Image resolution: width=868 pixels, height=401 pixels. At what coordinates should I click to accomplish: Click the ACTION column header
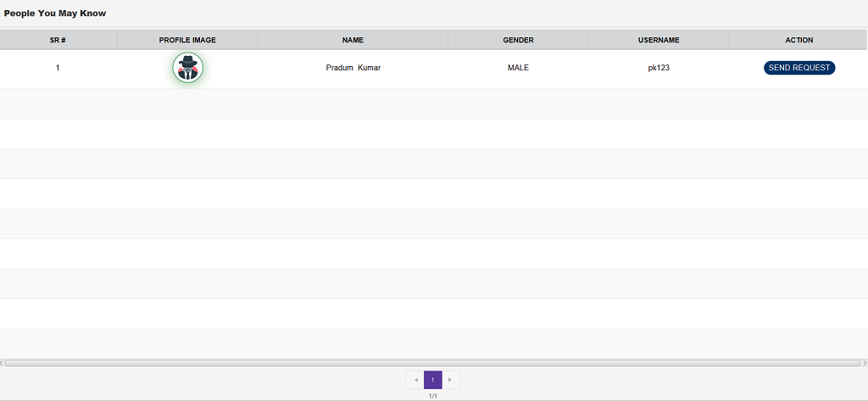[798, 40]
